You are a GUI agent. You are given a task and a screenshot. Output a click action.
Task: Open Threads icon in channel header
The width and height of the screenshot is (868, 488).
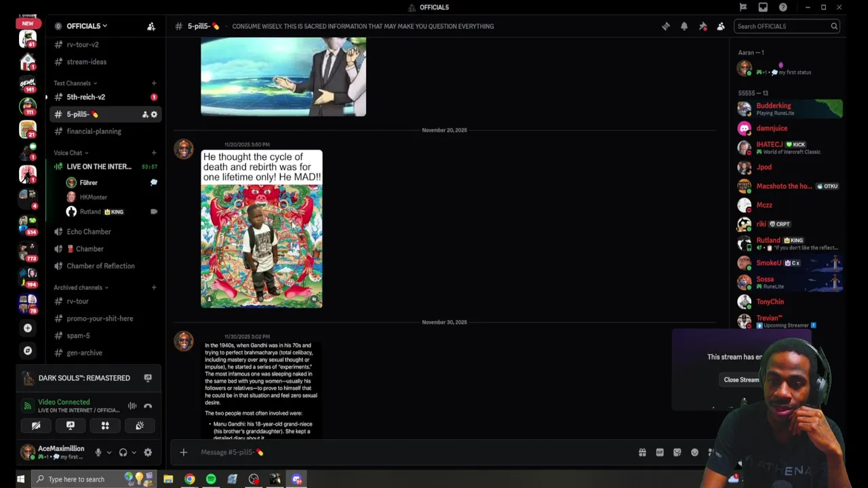pyautogui.click(x=666, y=26)
